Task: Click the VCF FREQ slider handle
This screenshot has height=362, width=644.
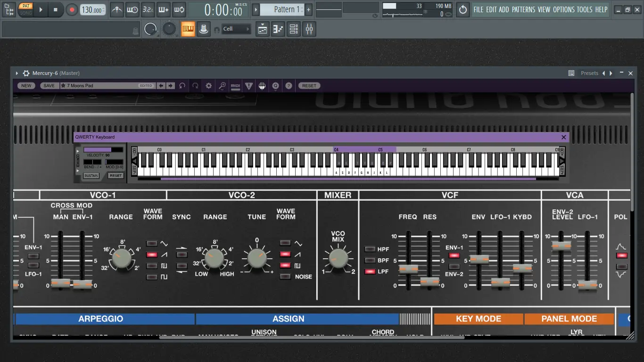Action: tap(408, 269)
